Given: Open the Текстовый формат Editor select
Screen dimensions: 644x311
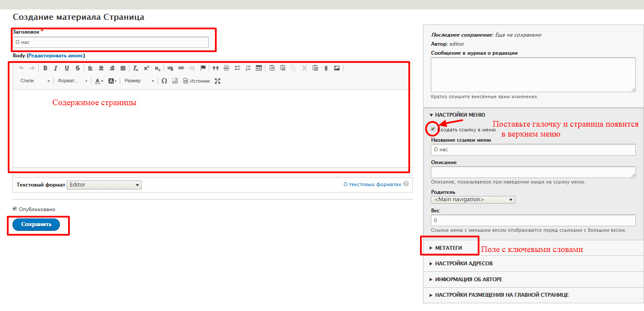Looking at the screenshot, I should click(104, 185).
